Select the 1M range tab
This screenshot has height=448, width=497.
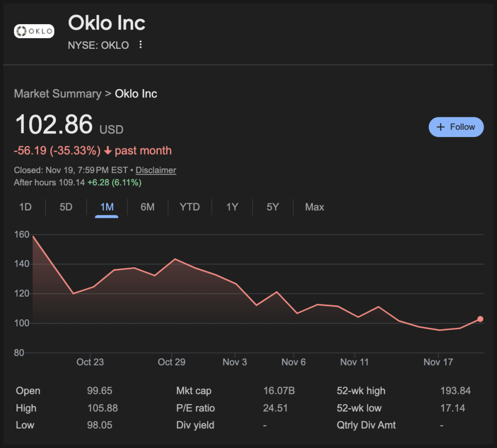point(107,207)
